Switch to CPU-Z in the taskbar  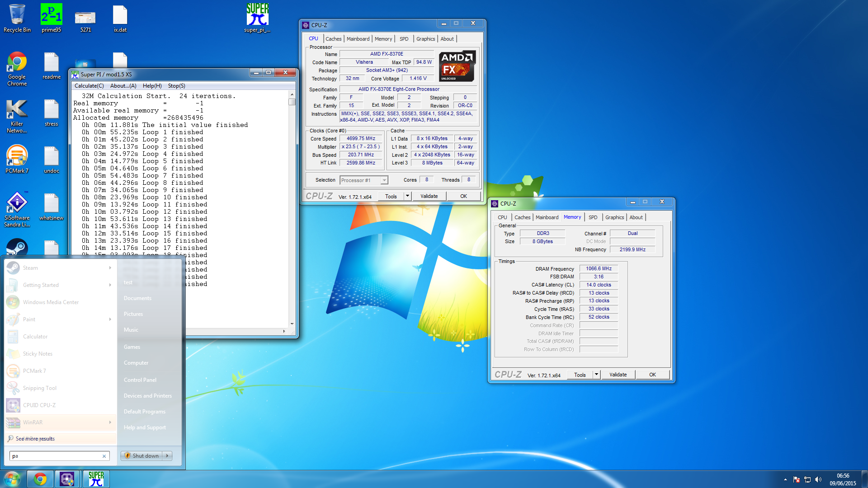point(67,479)
